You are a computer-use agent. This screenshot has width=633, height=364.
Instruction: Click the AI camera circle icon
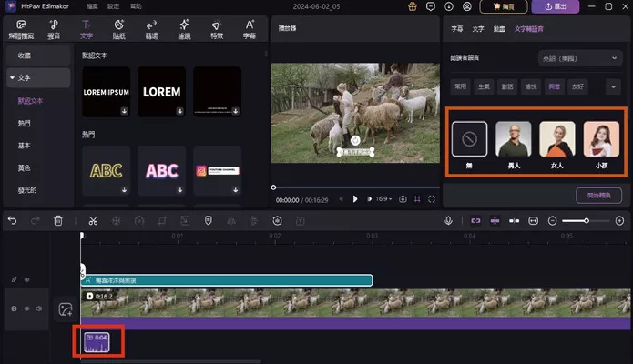coord(278,221)
